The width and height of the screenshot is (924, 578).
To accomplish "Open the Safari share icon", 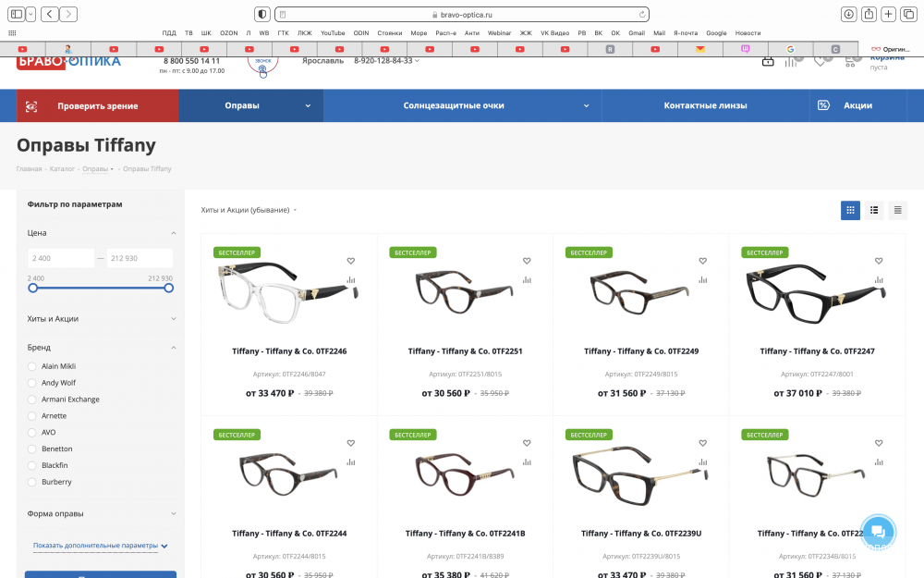I will (x=869, y=14).
